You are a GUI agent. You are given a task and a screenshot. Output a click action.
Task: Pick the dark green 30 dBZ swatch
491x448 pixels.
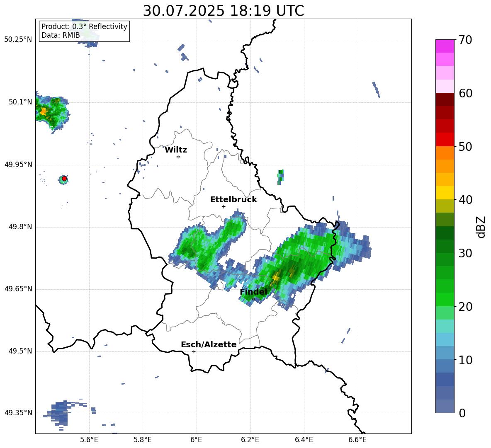445,246
